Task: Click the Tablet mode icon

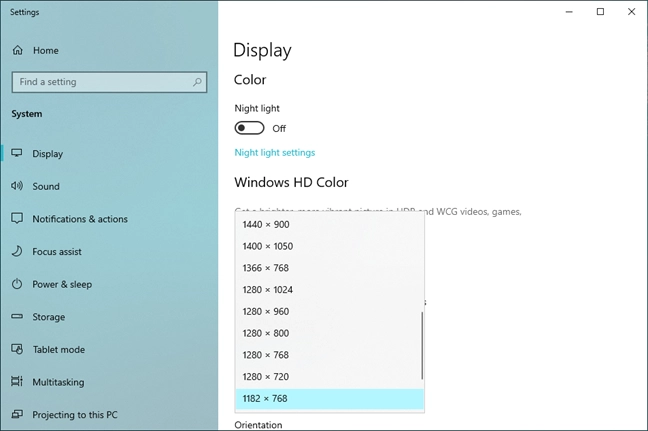Action: click(17, 349)
